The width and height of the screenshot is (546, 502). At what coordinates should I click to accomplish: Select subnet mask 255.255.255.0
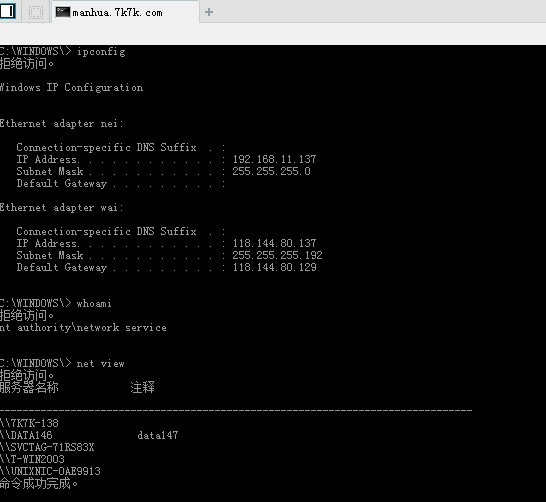(x=271, y=171)
